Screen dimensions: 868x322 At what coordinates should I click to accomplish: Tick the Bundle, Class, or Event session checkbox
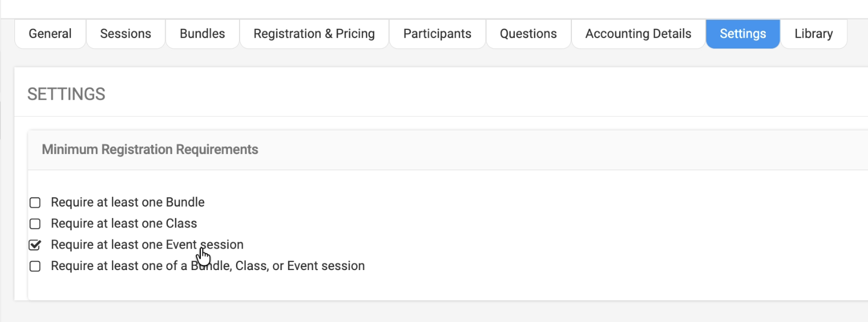tap(35, 267)
